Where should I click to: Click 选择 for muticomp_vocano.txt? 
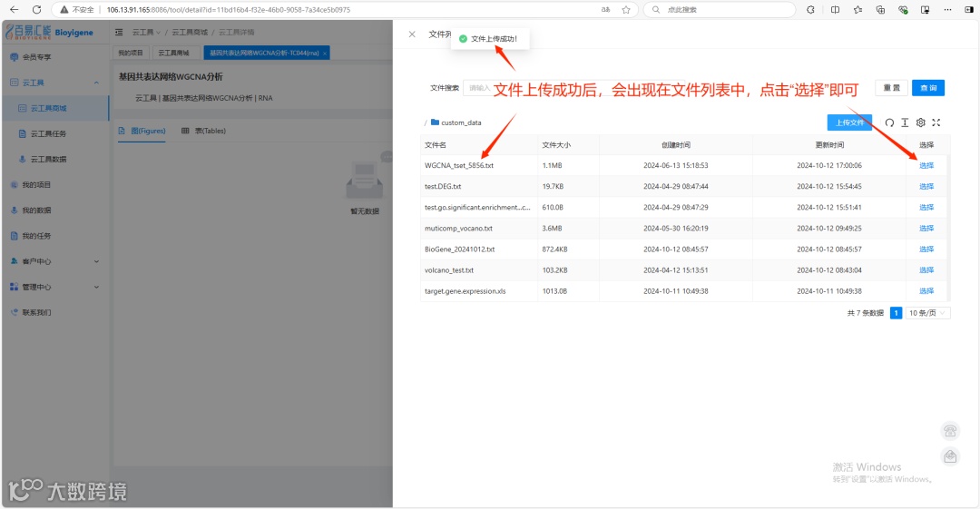coord(926,229)
